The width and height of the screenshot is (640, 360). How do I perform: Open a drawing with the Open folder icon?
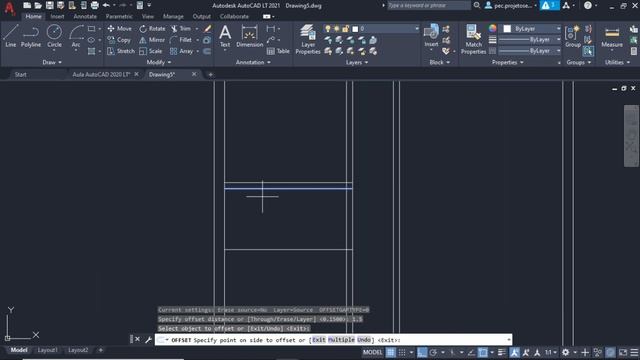click(x=38, y=5)
